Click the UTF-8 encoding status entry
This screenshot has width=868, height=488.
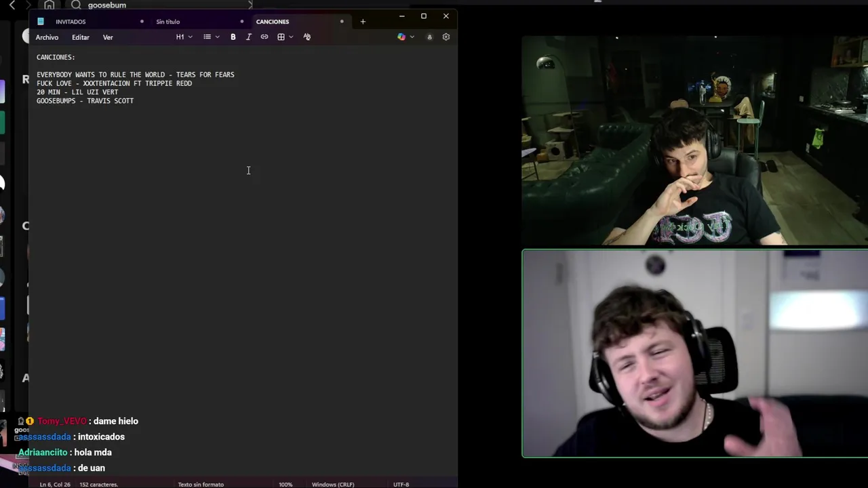(401, 485)
